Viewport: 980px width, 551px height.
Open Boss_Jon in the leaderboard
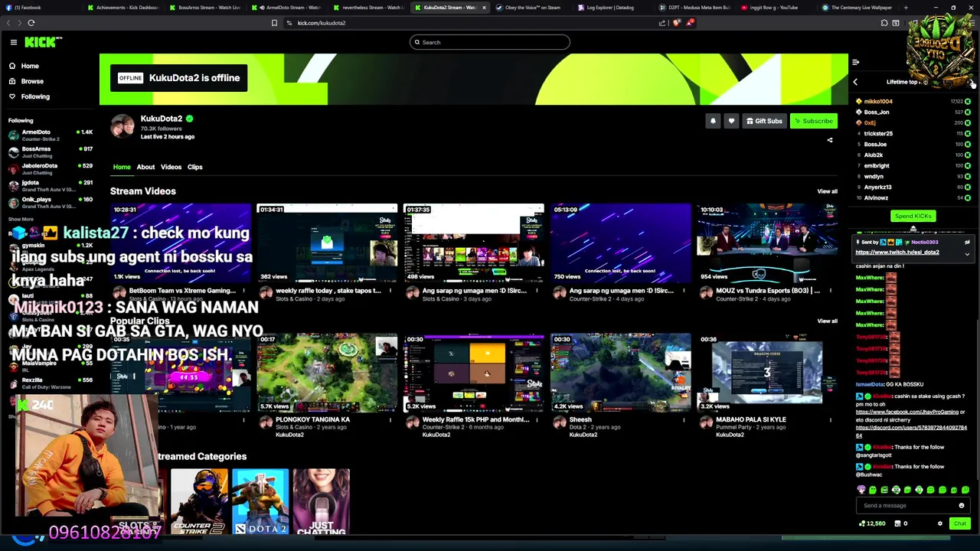pos(877,112)
